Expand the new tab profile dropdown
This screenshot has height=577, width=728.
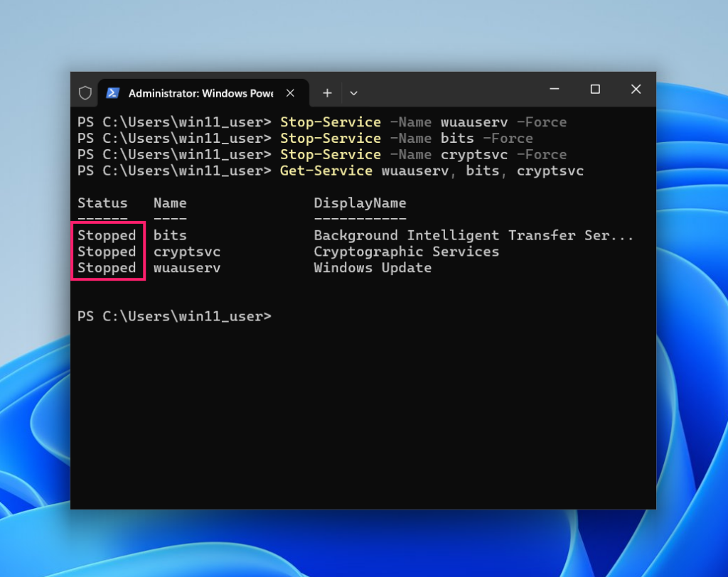(354, 93)
